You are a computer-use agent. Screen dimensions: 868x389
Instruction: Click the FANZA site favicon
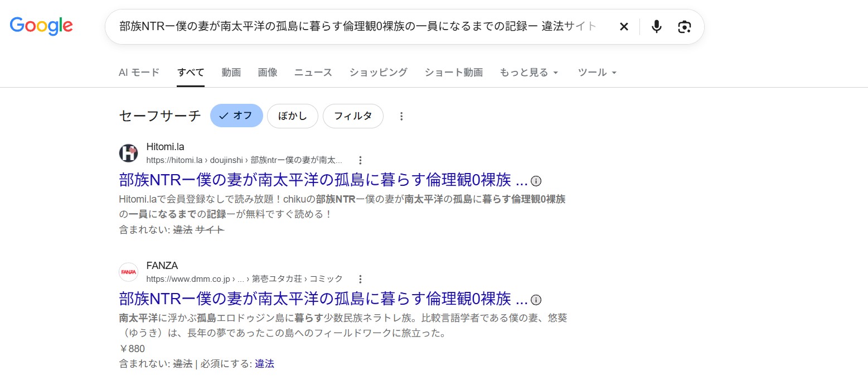[x=128, y=272]
